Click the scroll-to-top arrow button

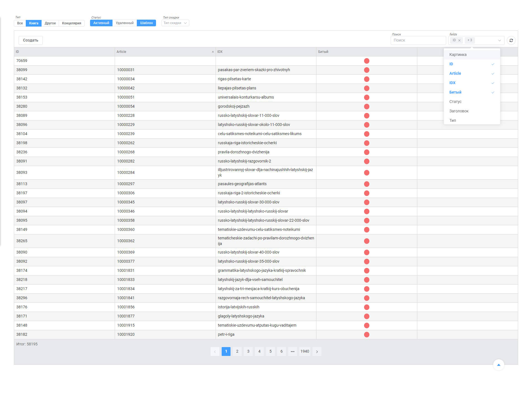click(498, 365)
